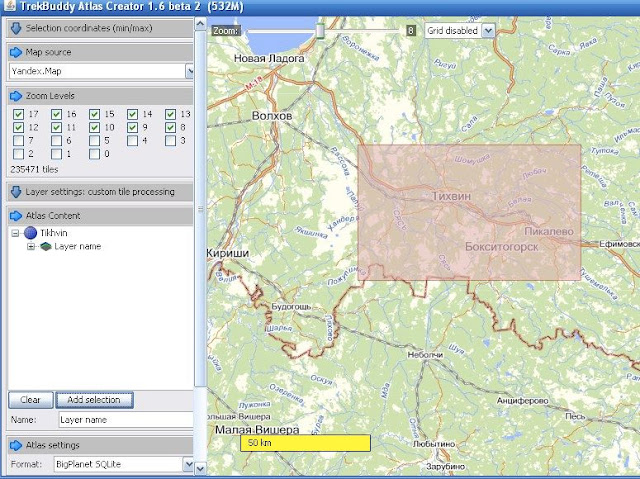Expand Layer settings custom tile processing arrow
This screenshot has width=640, height=479.
tap(16, 191)
